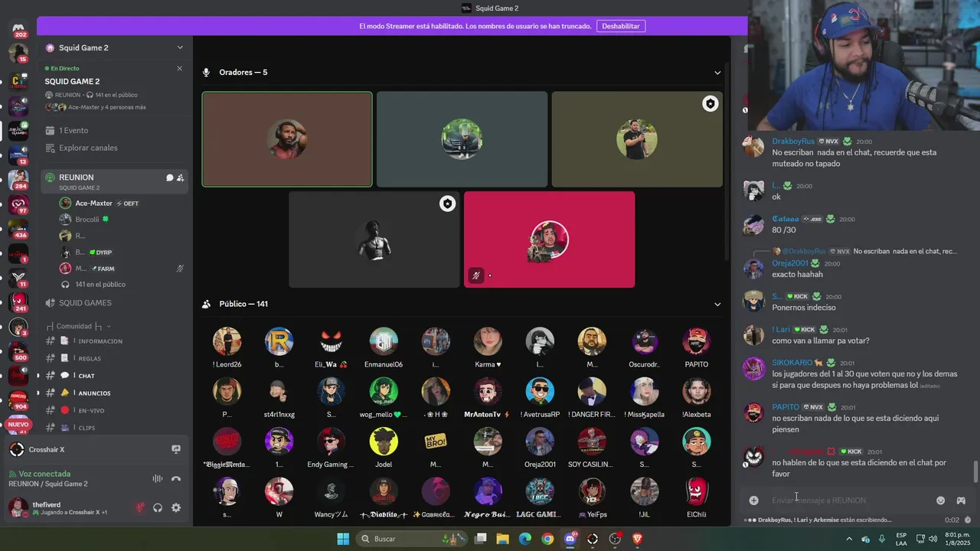Viewport: 980px width, 551px height.
Task: Select audience member MrAntonTv
Action: (x=488, y=397)
